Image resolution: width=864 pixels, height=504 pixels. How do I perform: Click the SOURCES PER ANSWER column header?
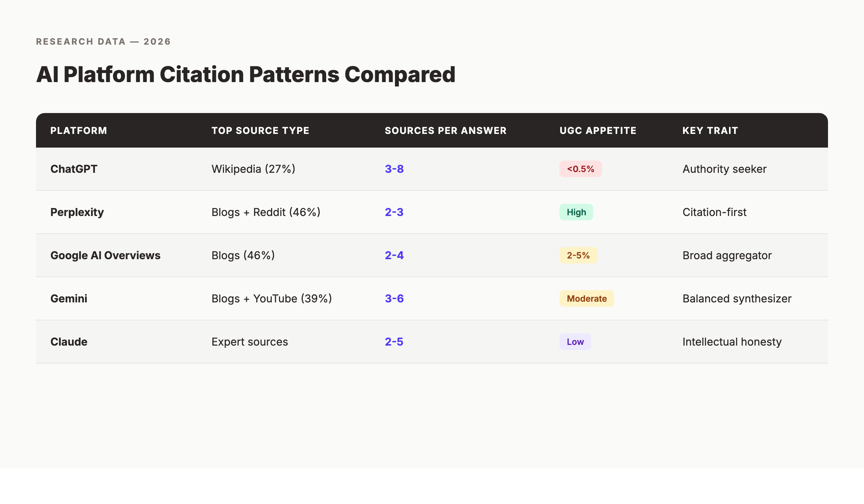tap(446, 130)
